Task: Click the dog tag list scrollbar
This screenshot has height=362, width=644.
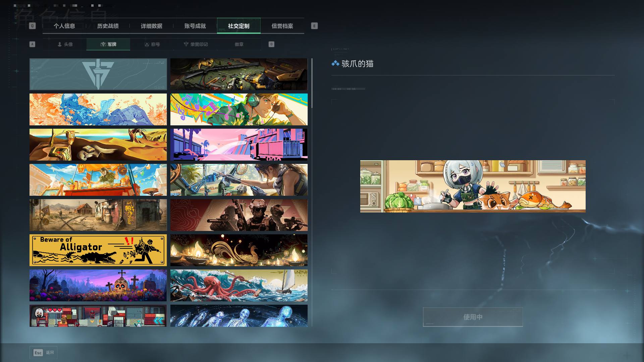Action: pyautogui.click(x=312, y=83)
